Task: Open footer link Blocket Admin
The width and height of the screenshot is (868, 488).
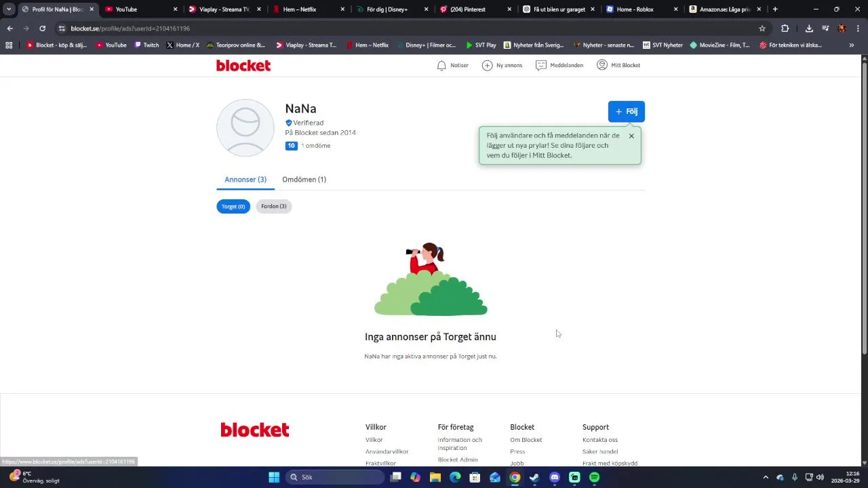Action: 458,460
